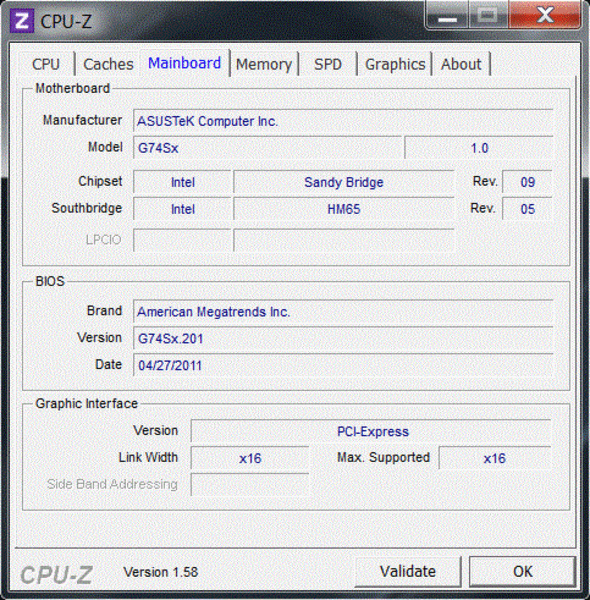Click the Sandy Bridge chipset value

pos(344,182)
